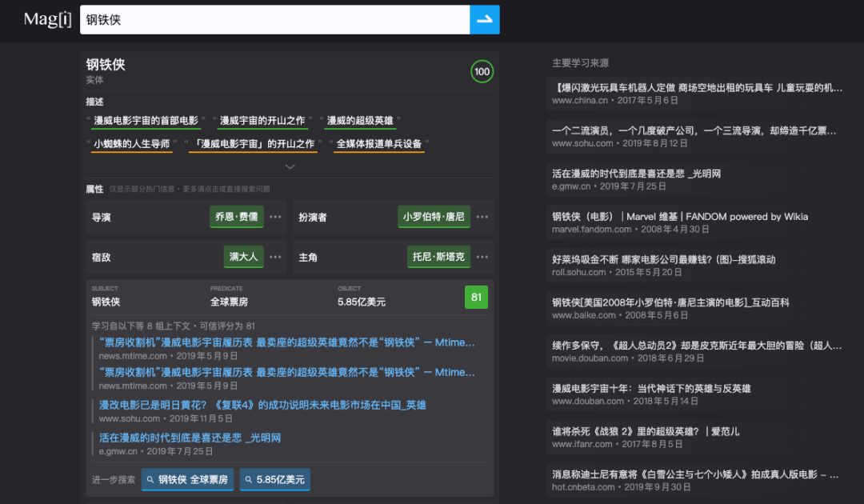Click the search box containing 钢铁侠

[x=274, y=20]
